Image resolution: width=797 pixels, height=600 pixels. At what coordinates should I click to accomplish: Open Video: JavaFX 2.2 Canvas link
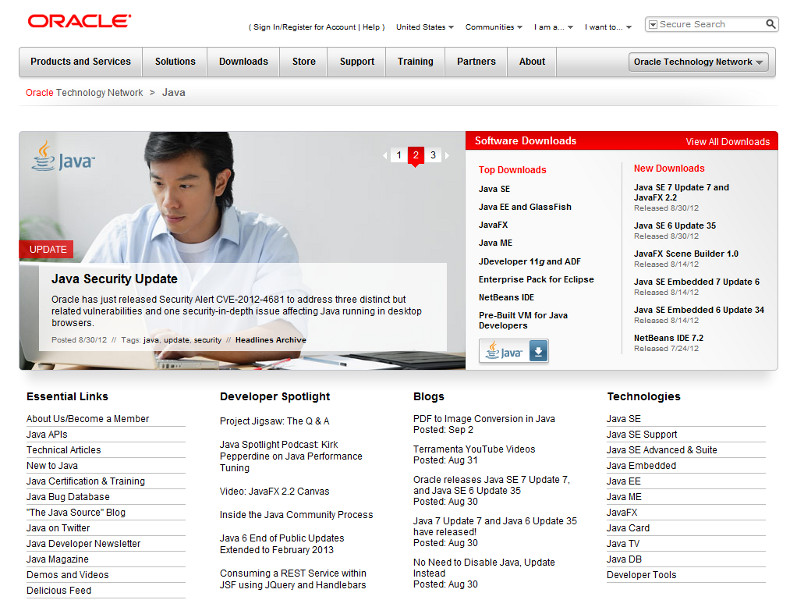(274, 491)
